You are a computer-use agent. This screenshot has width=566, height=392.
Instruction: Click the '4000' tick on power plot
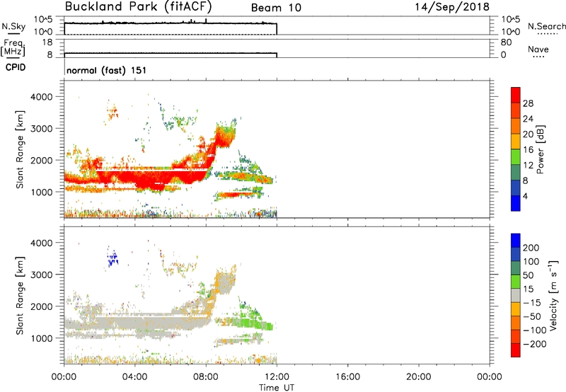coord(41,97)
